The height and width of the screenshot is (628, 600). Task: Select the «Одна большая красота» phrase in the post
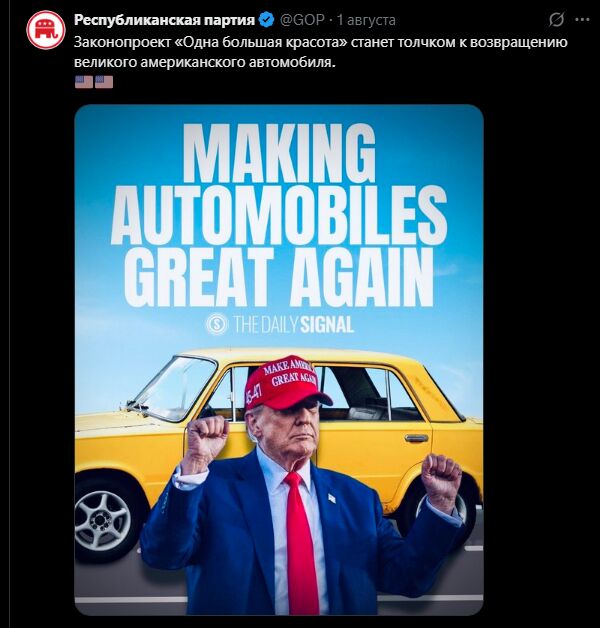pos(262,42)
